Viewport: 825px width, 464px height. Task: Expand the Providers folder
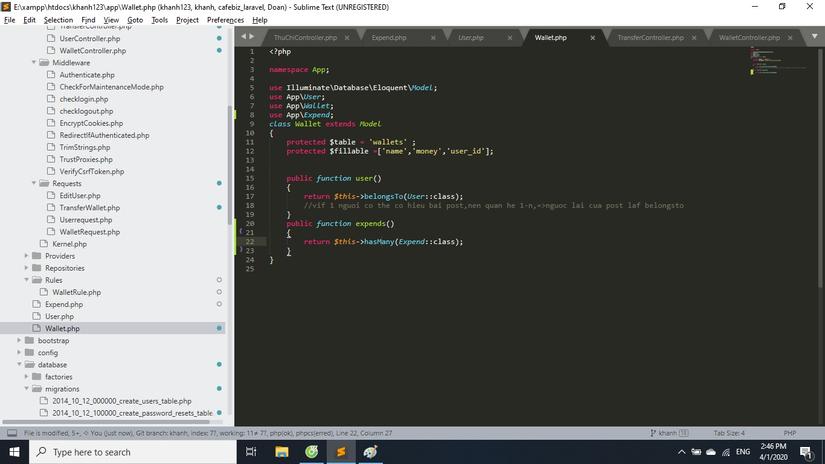pyautogui.click(x=27, y=256)
